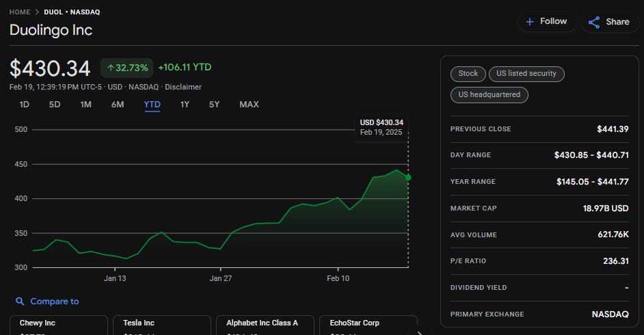Open the Disclaimer link

click(183, 87)
